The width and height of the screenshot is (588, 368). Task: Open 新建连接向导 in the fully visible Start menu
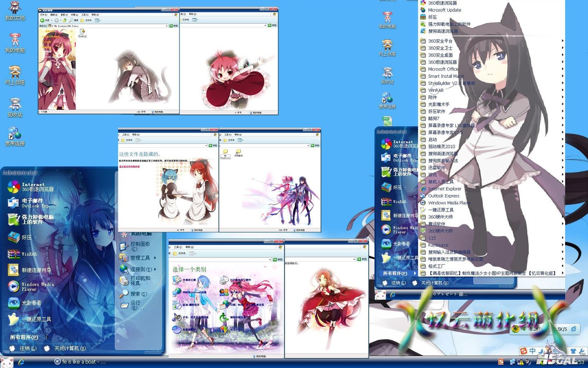tap(30, 270)
